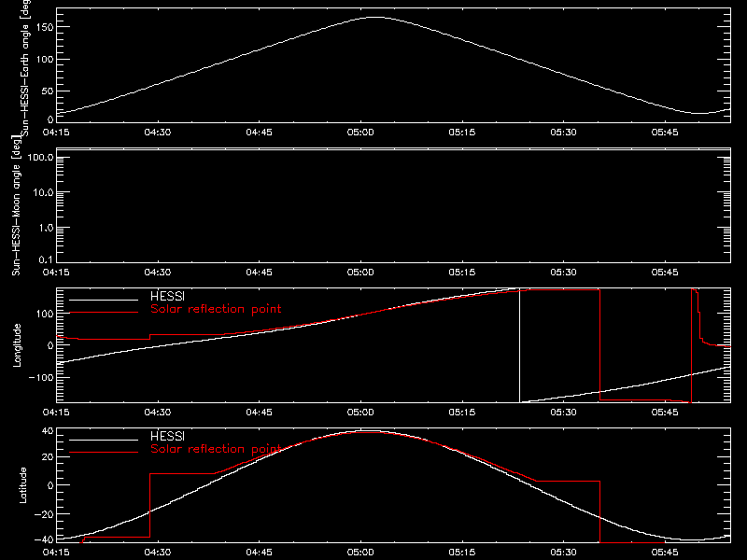Select the Sun-HESSI-Earth angle axis title
Image resolution: width=747 pixels, height=560 pixels.
(x=25, y=66)
